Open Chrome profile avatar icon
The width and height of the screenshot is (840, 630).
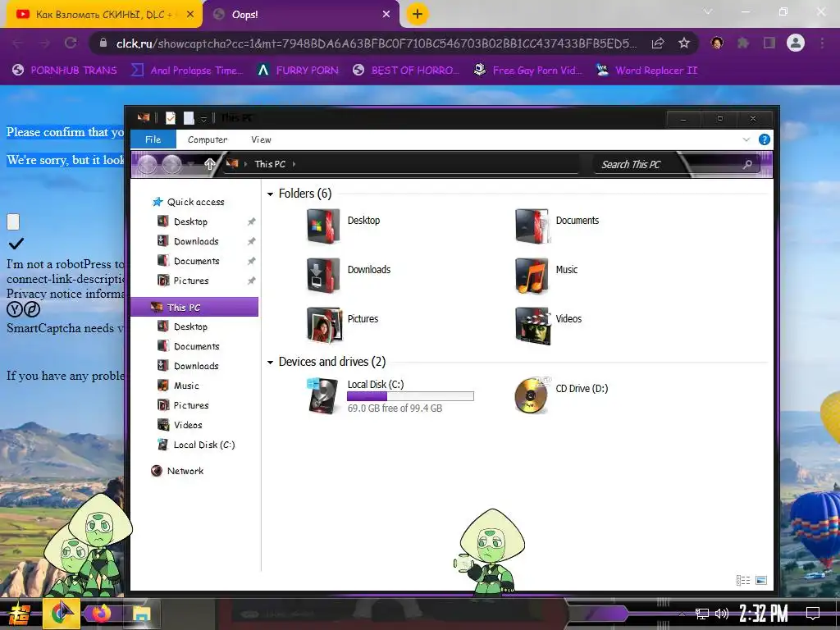(796, 43)
